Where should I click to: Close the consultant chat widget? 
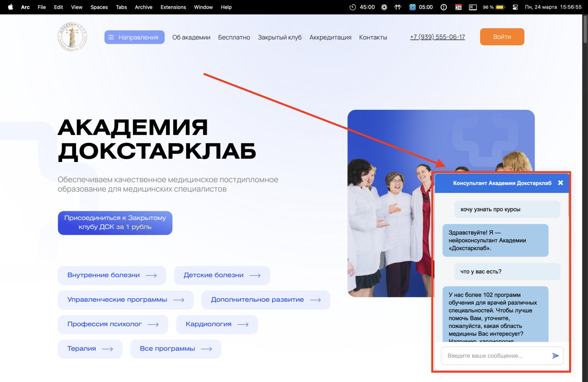click(560, 183)
